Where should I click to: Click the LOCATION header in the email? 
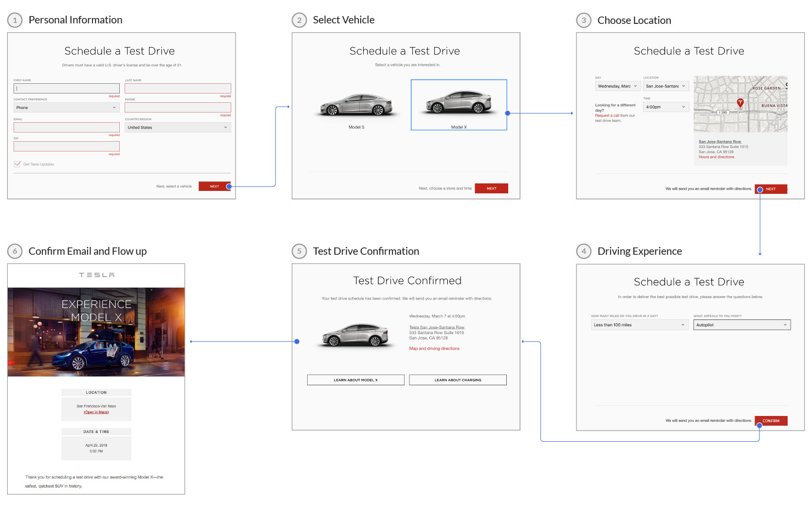coord(96,393)
